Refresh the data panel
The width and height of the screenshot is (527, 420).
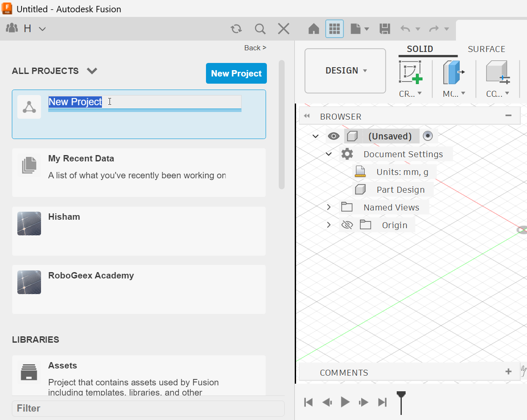(236, 29)
